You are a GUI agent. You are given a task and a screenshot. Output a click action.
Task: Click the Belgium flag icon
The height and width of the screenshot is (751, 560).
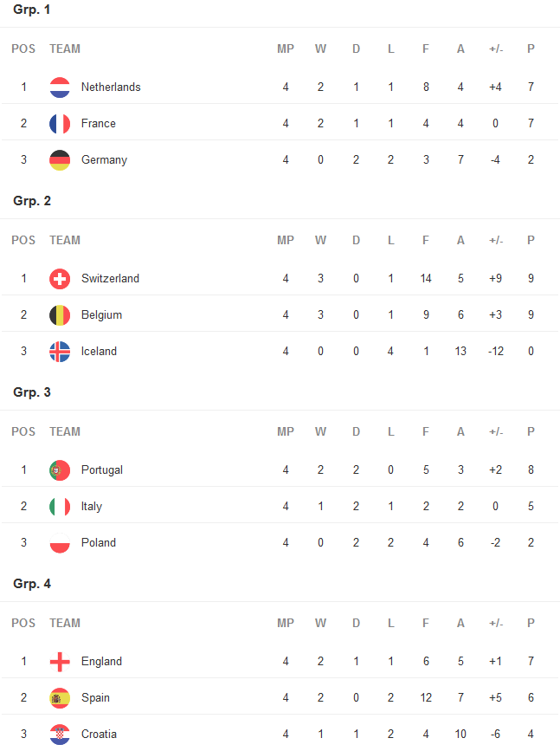(60, 315)
